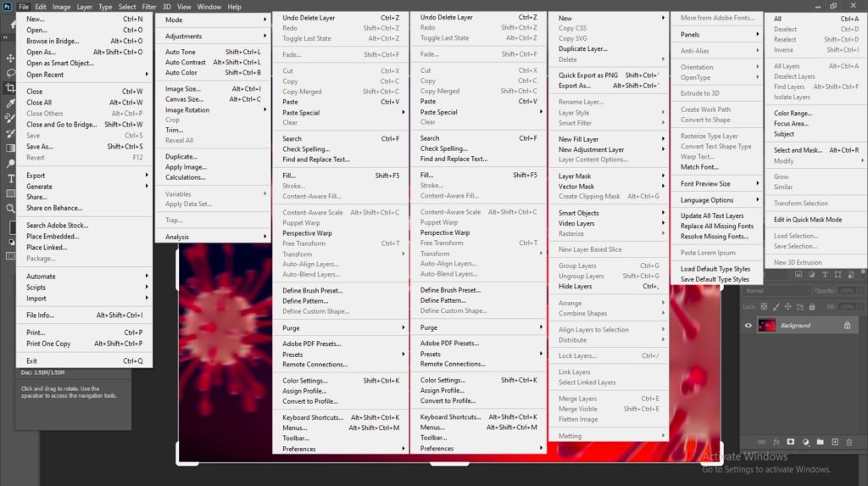Filter layers by smart objects icon
Screen dimensions: 868x486
[851, 274]
